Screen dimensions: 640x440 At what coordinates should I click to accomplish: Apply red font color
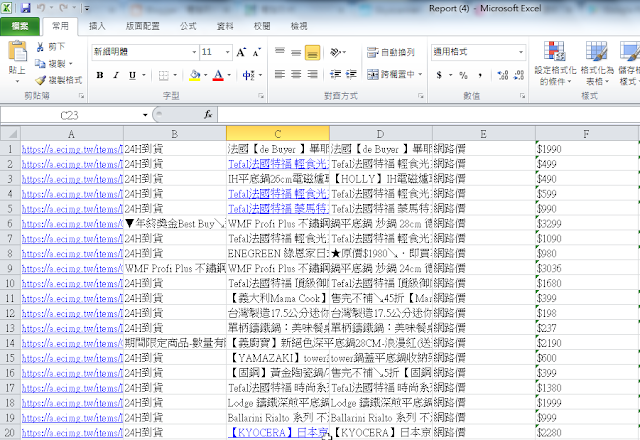(x=218, y=75)
